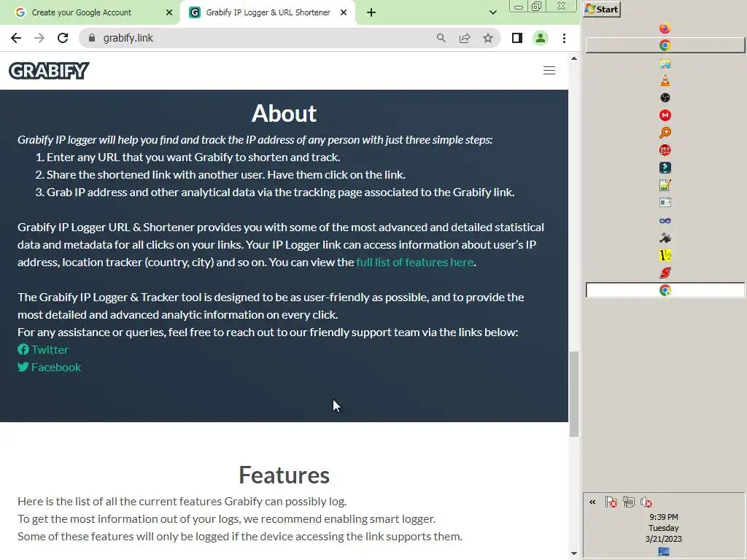Click the Features heading

click(x=284, y=475)
